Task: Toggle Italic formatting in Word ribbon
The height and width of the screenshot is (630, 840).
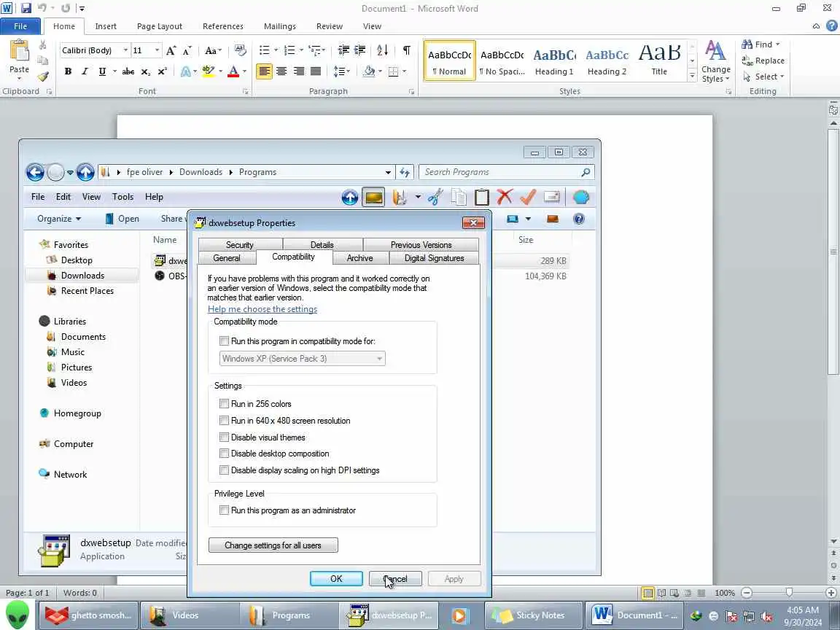Action: 85,71
